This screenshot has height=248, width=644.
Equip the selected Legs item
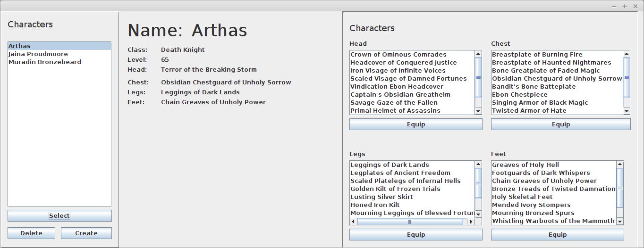coord(416,234)
